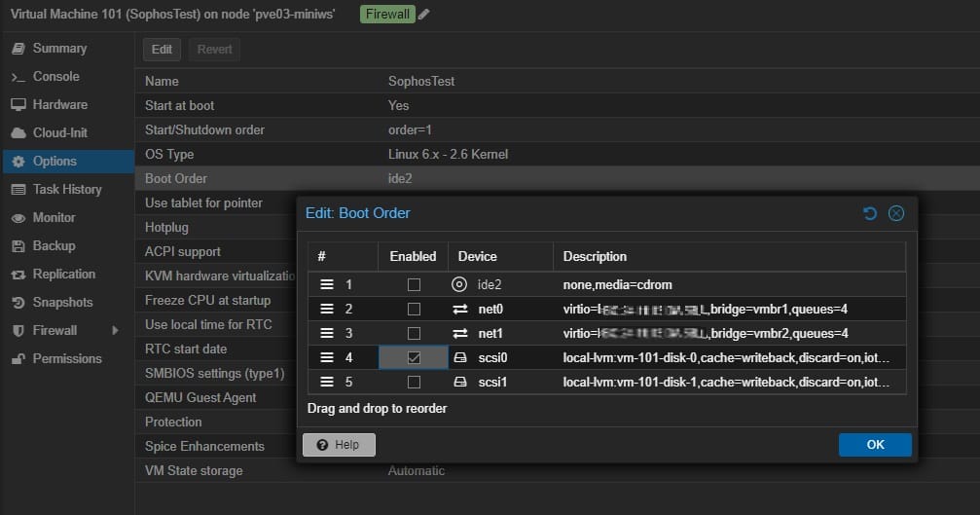The width and height of the screenshot is (980, 515).
Task: Enable net0 as boot device
Action: pyautogui.click(x=414, y=309)
